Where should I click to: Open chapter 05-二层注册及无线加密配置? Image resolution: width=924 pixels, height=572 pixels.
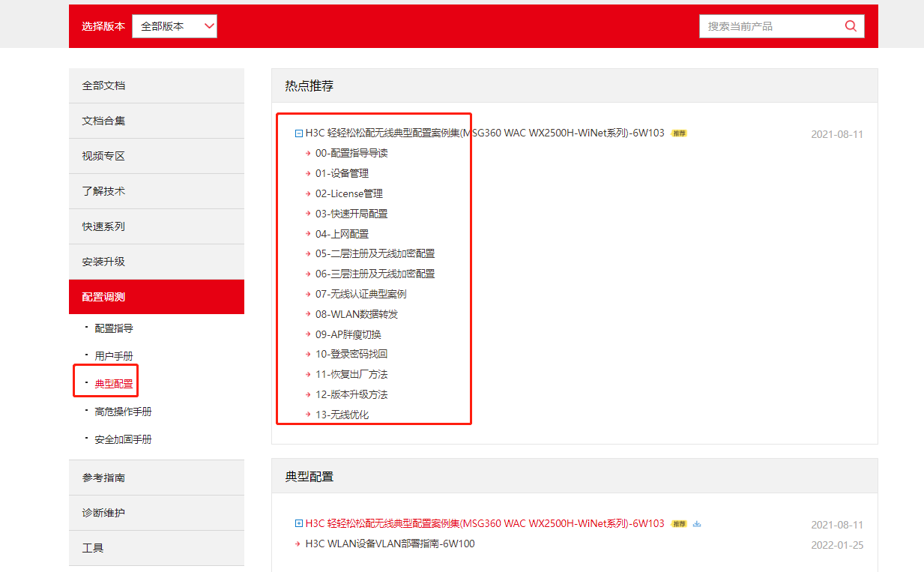pyautogui.click(x=375, y=253)
